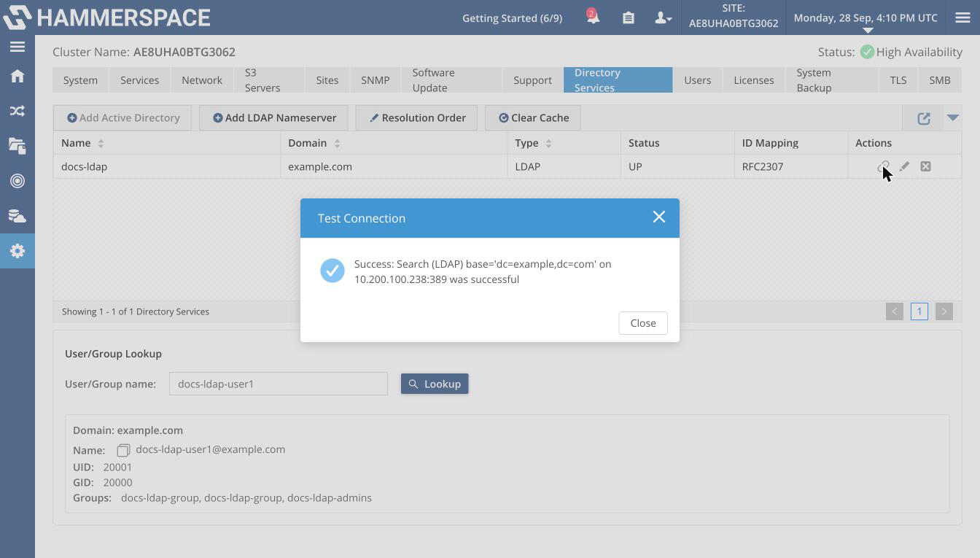Image resolution: width=980 pixels, height=558 pixels.
Task: Sort by the Type column
Action: click(548, 143)
